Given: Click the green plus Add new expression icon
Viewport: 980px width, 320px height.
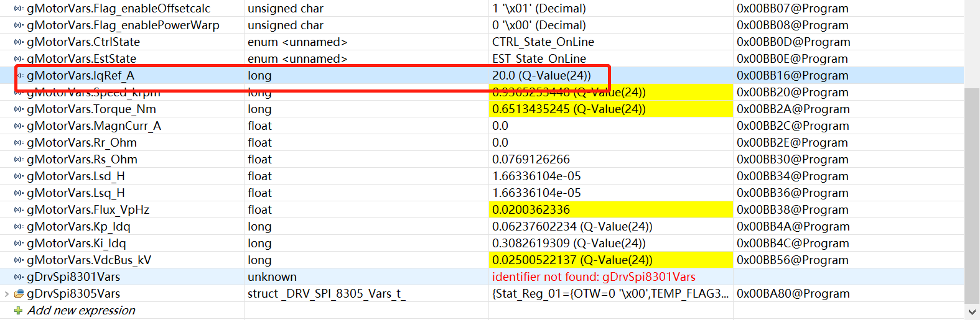Looking at the screenshot, I should [19, 310].
